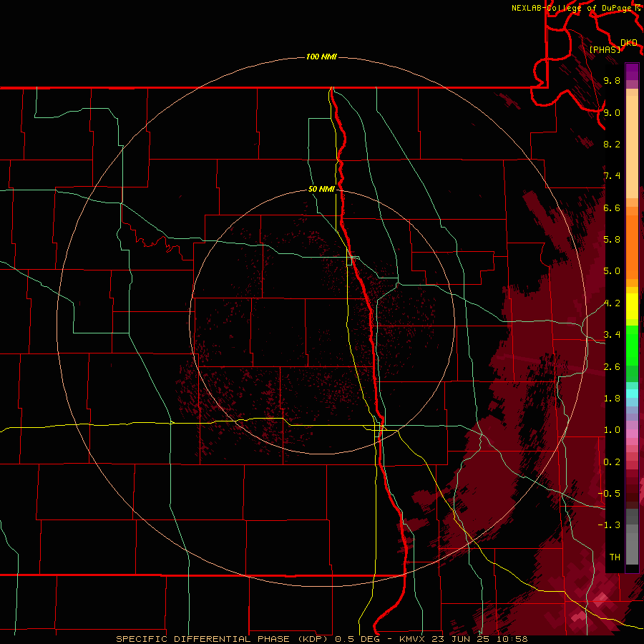Click the 0.2 value on color scale
This screenshot has width=644, height=644.
612,462
